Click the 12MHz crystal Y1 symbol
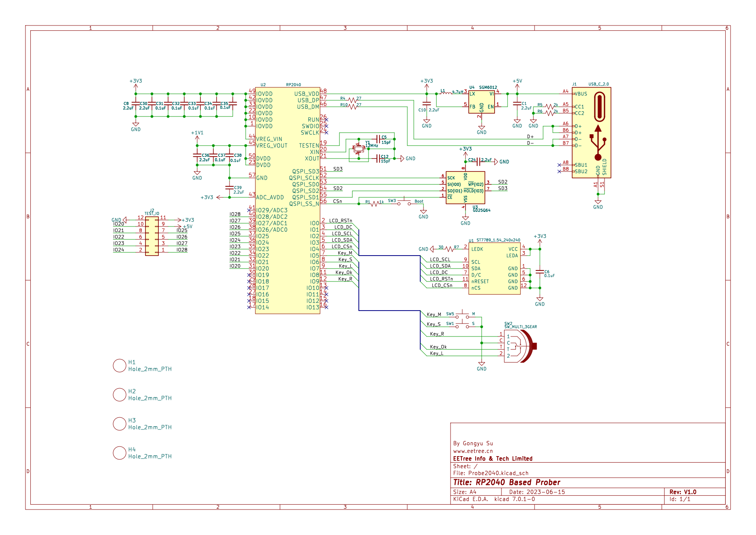Screen dimensions: 756x535 click(358, 149)
